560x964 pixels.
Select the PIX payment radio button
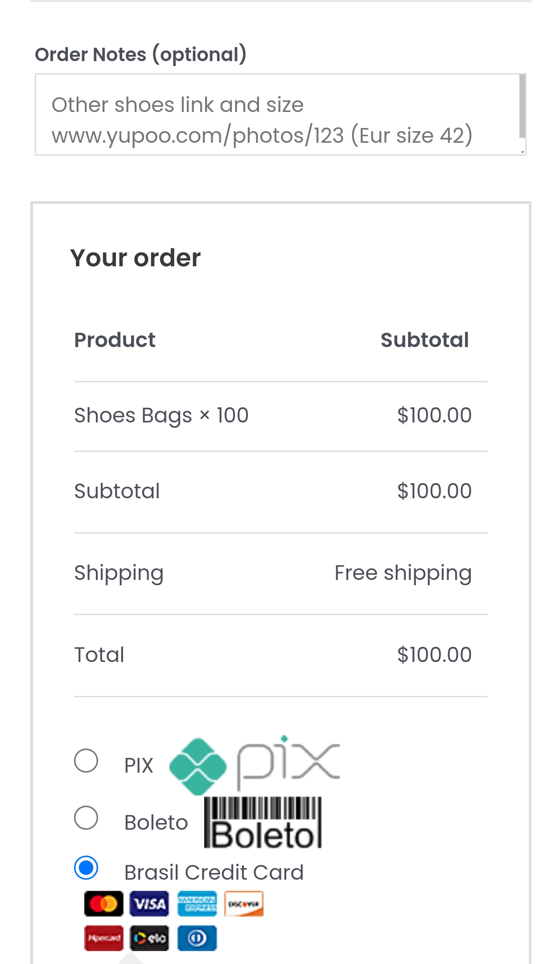[x=86, y=761]
